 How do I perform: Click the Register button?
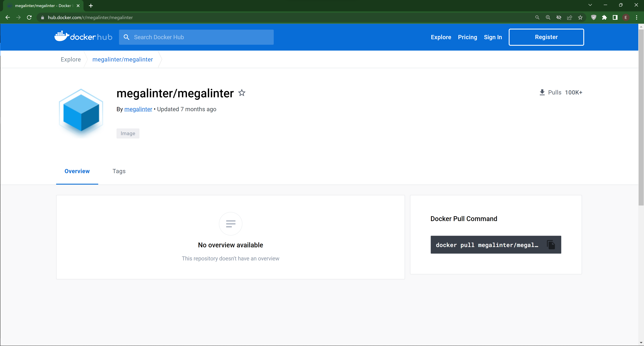click(546, 37)
